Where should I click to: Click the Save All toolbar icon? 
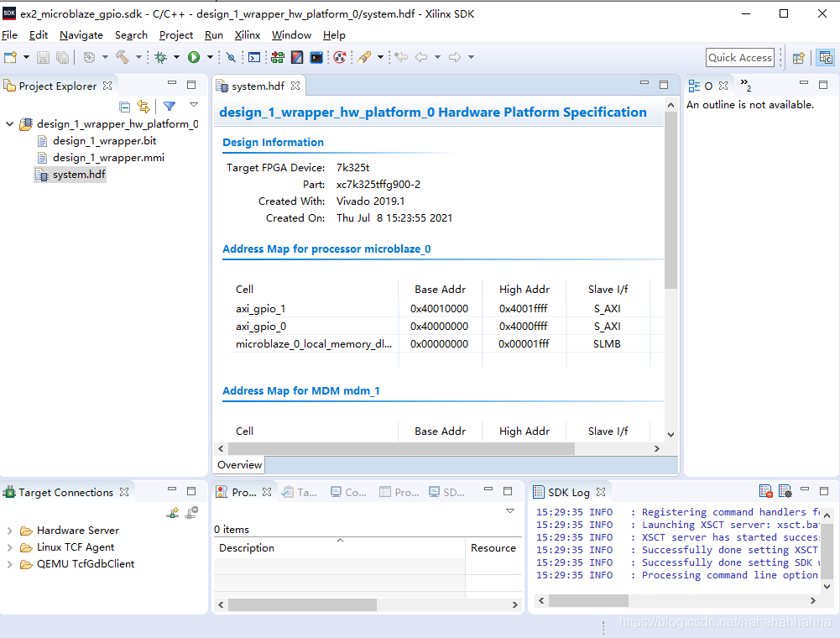tap(63, 57)
